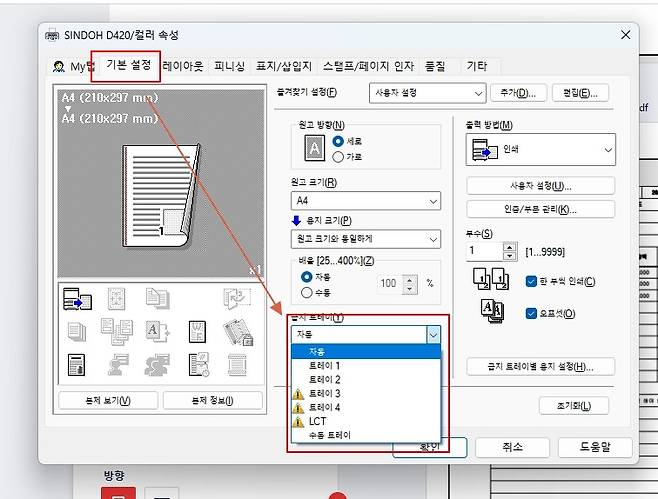This screenshot has width=658, height=499.
Task: Click the offset stacked A pages icon
Action: pyautogui.click(x=492, y=311)
